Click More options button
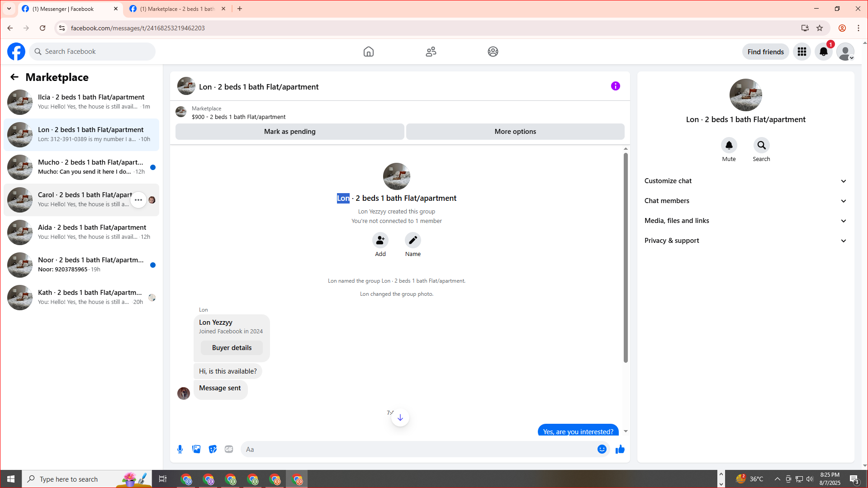 pyautogui.click(x=515, y=132)
